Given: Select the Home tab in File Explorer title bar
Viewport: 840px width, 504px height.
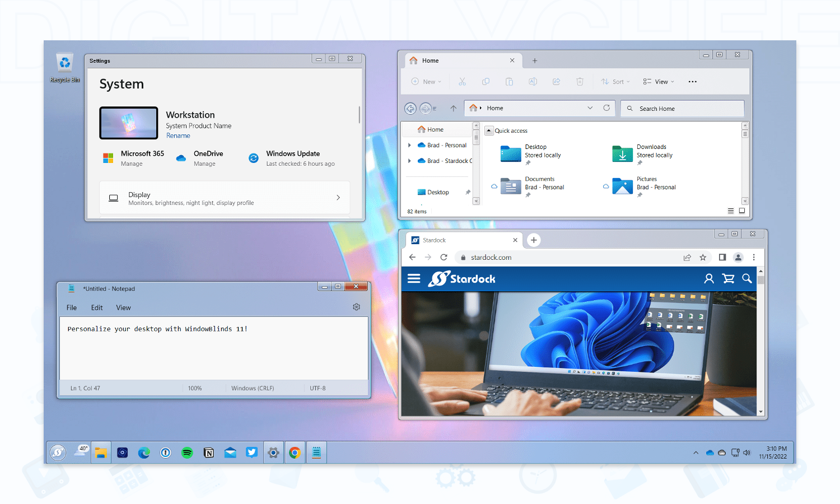Looking at the screenshot, I should click(462, 60).
